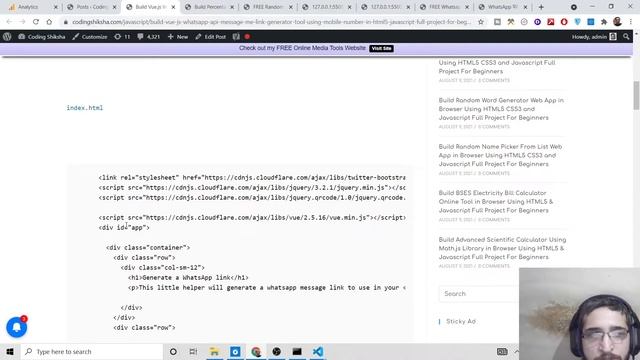View 11 pending updates
The image size is (640, 360).
[122, 37]
